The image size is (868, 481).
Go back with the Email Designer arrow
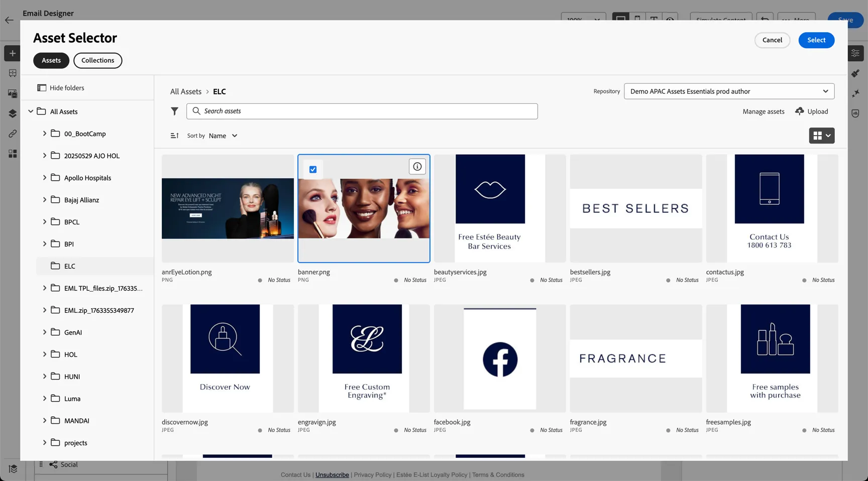point(9,20)
